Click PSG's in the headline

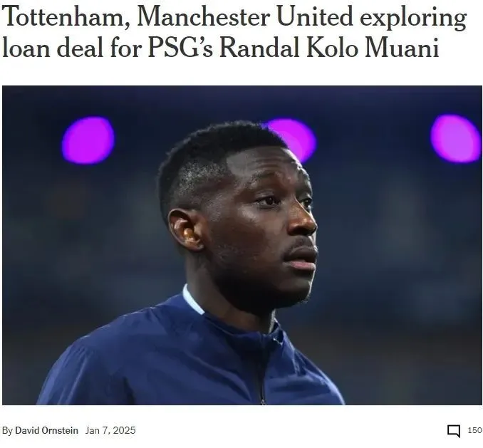(x=180, y=48)
